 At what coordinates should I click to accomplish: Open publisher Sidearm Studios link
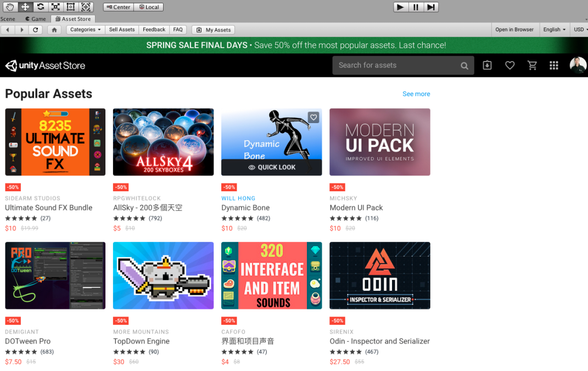32,198
